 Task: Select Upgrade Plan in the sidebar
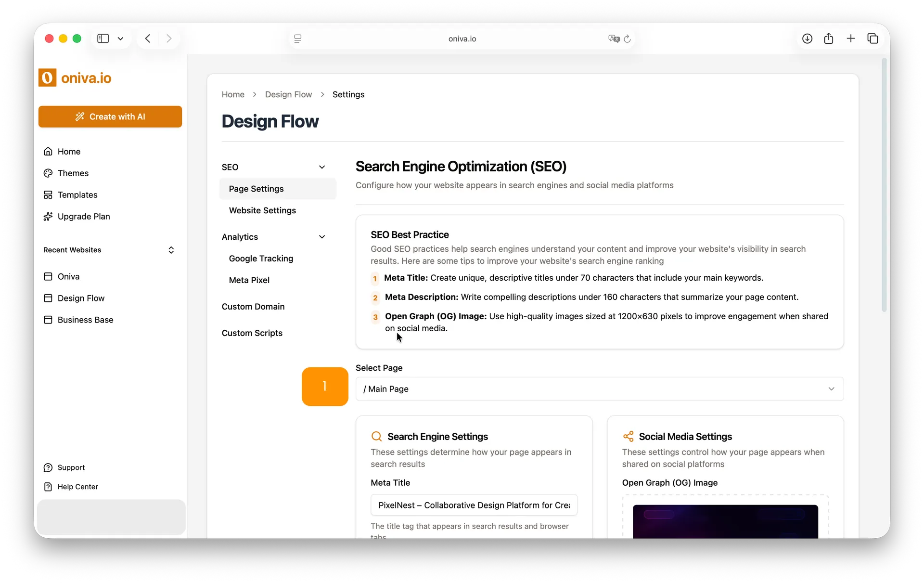83,216
